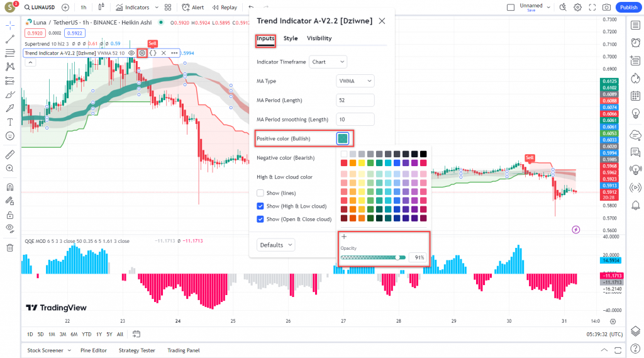This screenshot has height=358, width=644.
Task: Take a chart snapshot with camera icon
Action: click(x=607, y=8)
